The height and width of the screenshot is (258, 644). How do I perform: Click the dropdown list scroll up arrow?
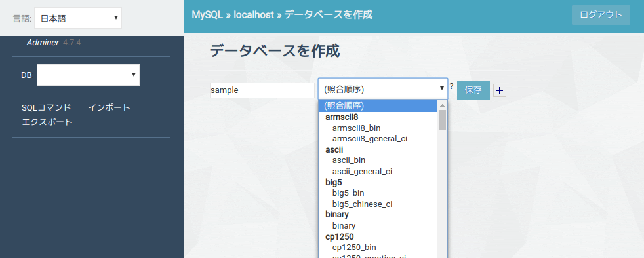tap(442, 105)
